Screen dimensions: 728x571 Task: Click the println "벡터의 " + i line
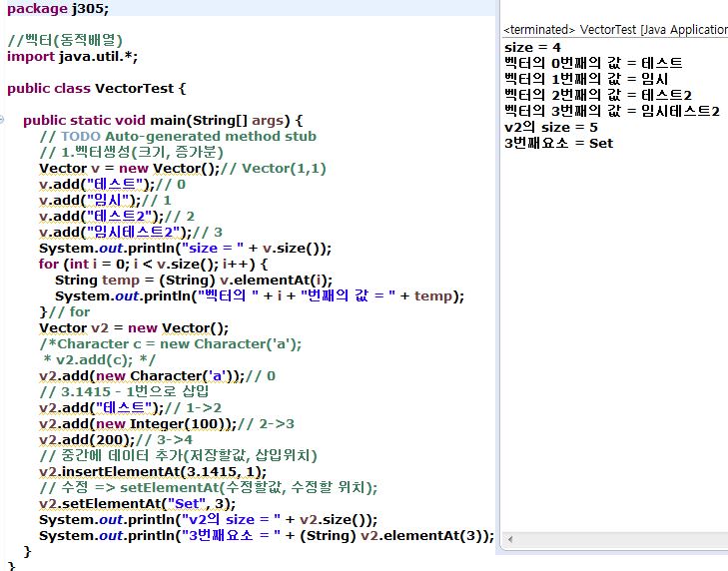point(260,296)
